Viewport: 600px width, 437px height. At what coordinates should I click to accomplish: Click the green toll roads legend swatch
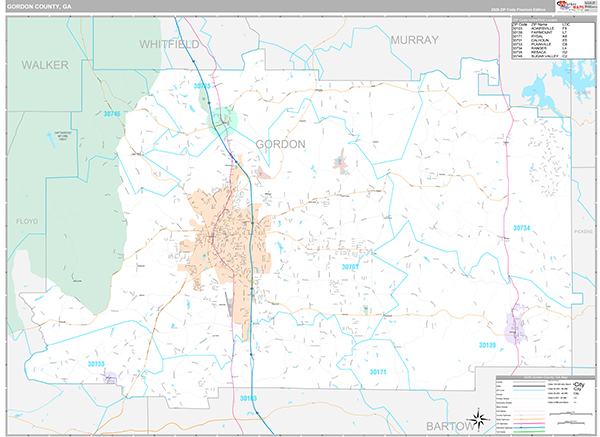pyautogui.click(x=530, y=432)
